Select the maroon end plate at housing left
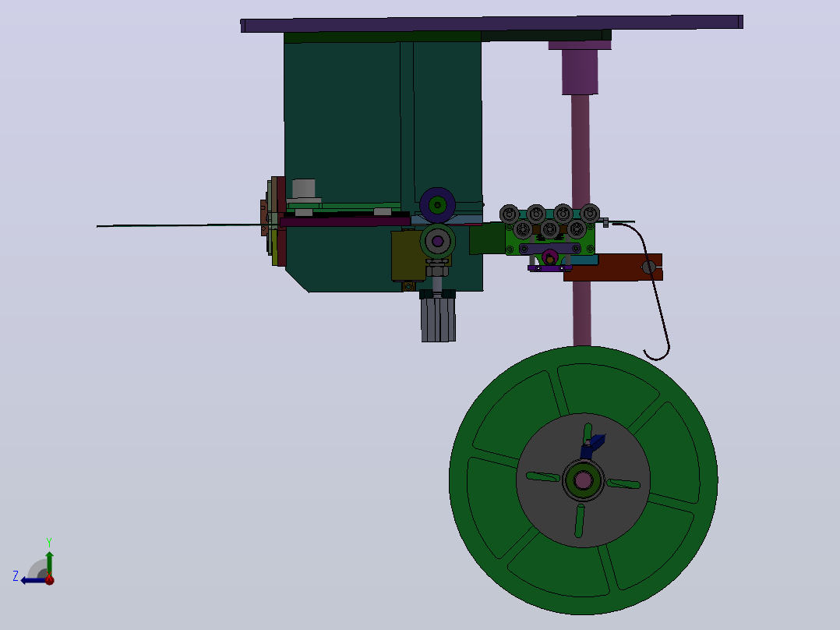 click(x=281, y=221)
